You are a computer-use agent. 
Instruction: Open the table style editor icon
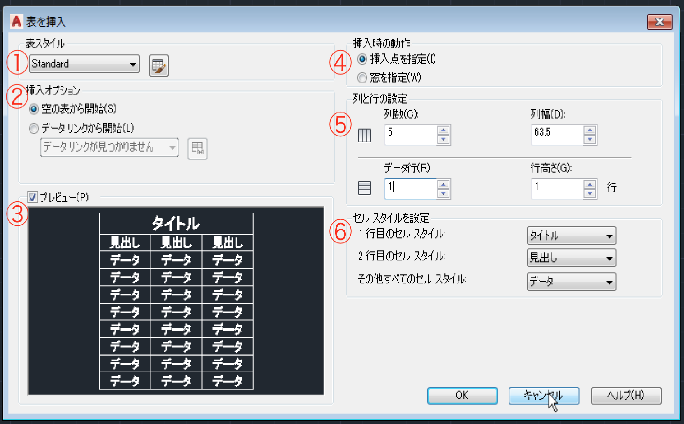159,65
